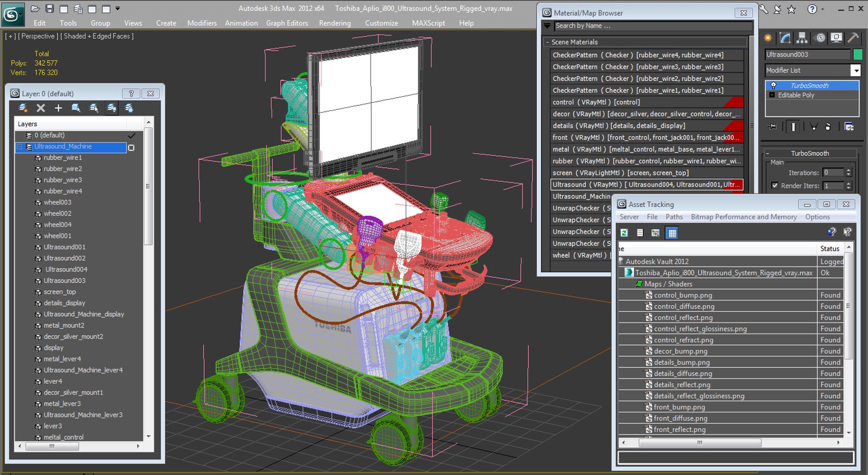Open the quick access toolbar dropdown arrow
The image size is (868, 475).
[x=118, y=9]
